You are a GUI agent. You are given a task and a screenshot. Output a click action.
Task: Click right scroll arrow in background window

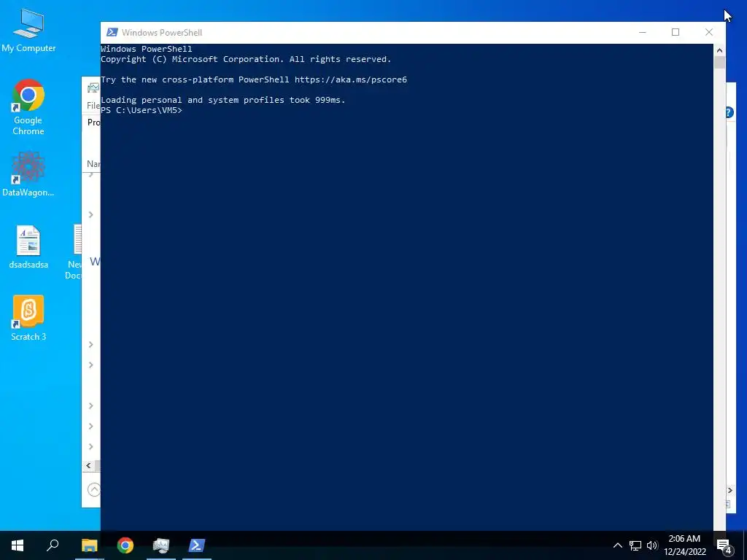729,491
